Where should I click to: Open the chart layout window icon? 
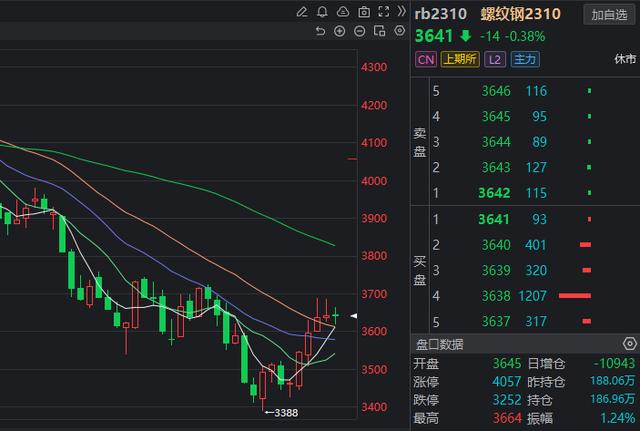[x=379, y=31]
